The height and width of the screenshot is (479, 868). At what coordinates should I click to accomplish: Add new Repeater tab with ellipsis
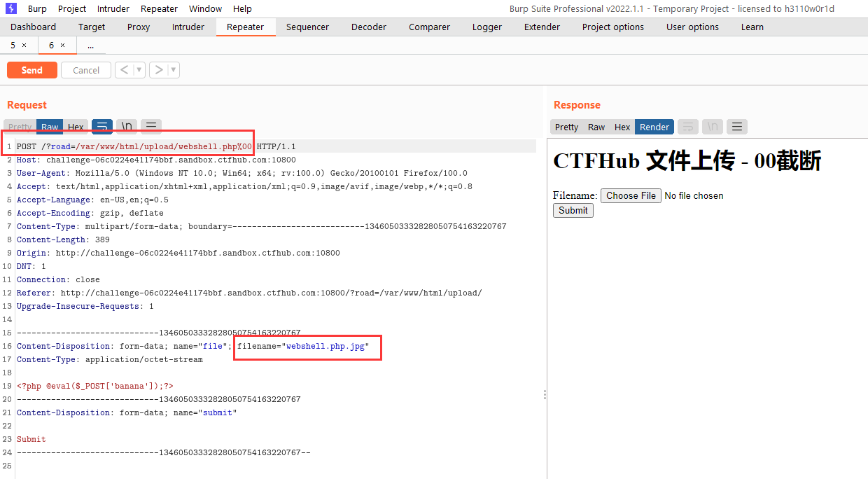coord(90,45)
